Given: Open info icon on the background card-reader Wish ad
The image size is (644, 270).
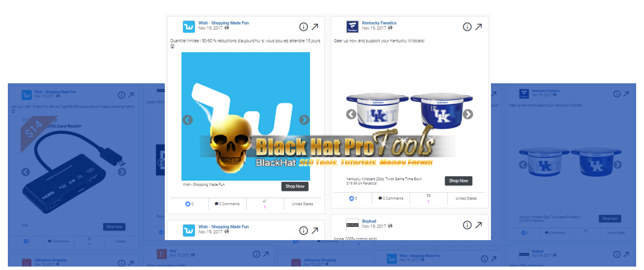Looking at the screenshot, I should [x=122, y=95].
